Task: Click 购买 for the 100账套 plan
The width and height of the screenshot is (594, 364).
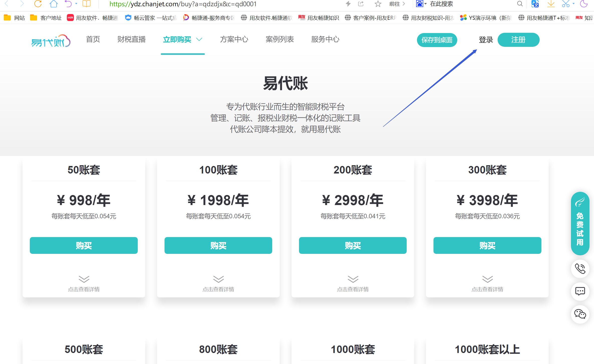Action: tap(218, 245)
